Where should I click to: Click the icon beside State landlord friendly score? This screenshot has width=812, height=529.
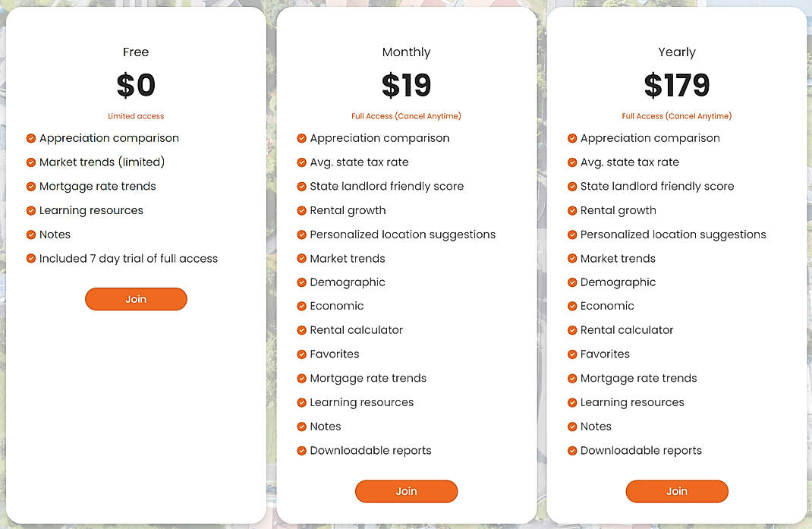point(301,186)
